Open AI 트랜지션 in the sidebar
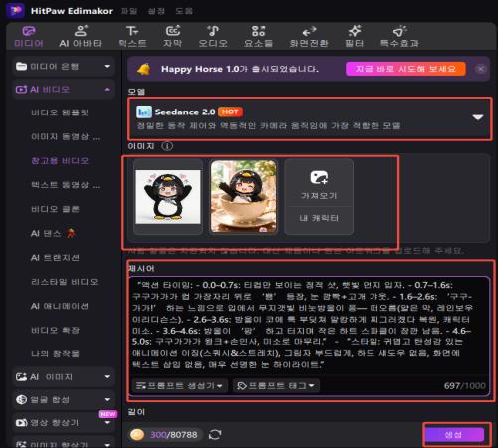The width and height of the screenshot is (498, 448). point(55,258)
